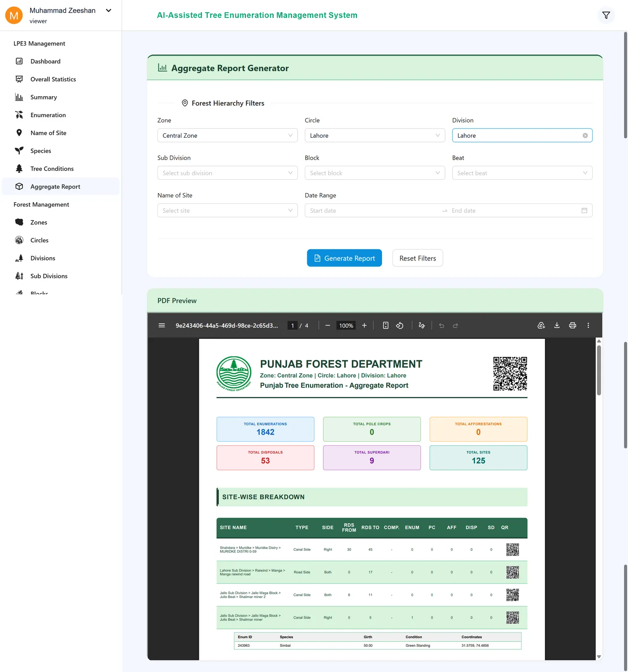Click the Reset Filters button
Viewport: 628px width, 672px height.
[418, 258]
